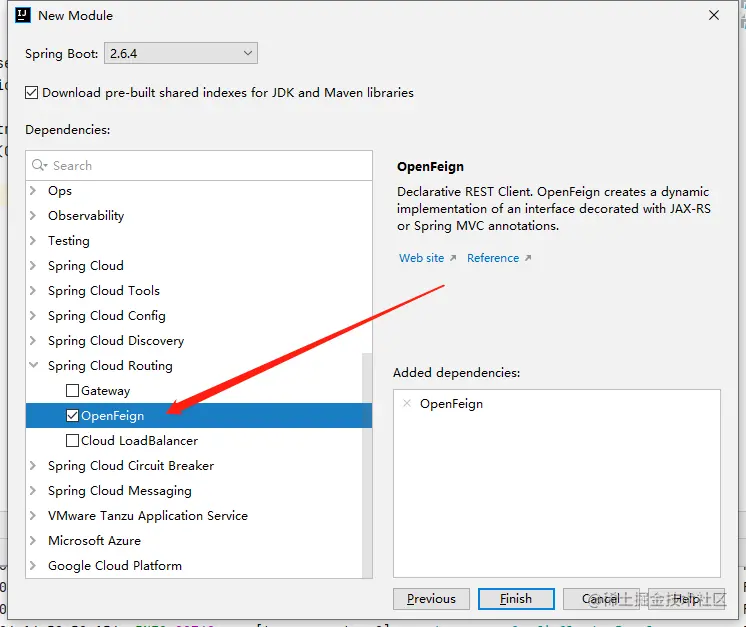Click the search magnifier icon

pos(39,165)
